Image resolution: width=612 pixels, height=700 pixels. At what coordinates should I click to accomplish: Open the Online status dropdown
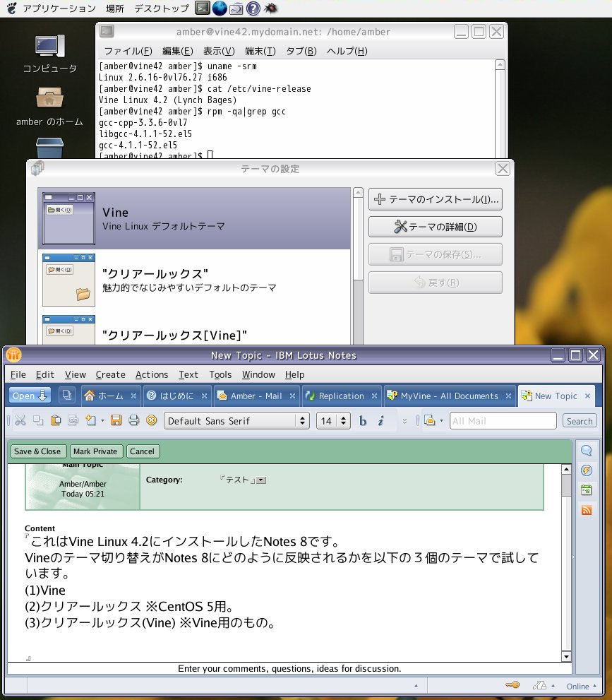click(x=582, y=686)
